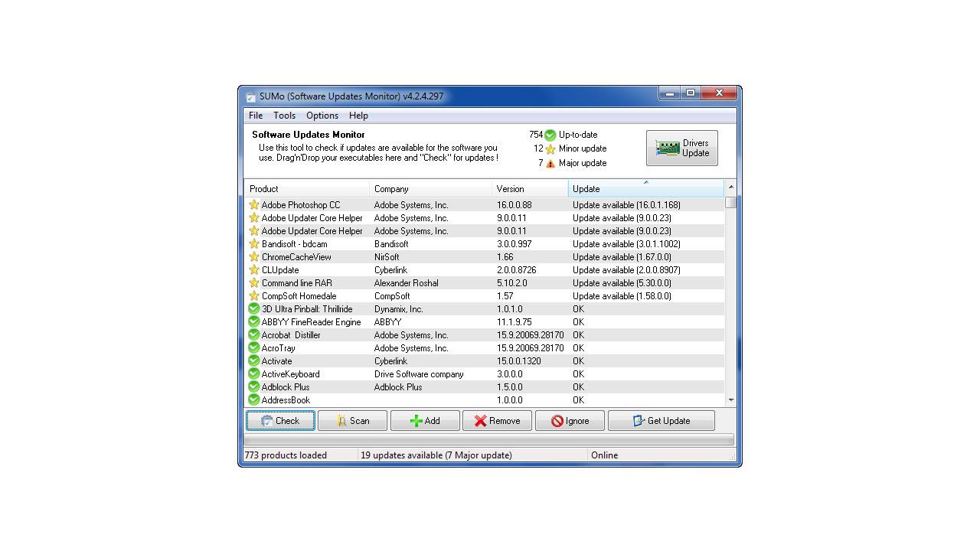Open the Tools menu
This screenshot has width=980, height=551.
coord(284,116)
